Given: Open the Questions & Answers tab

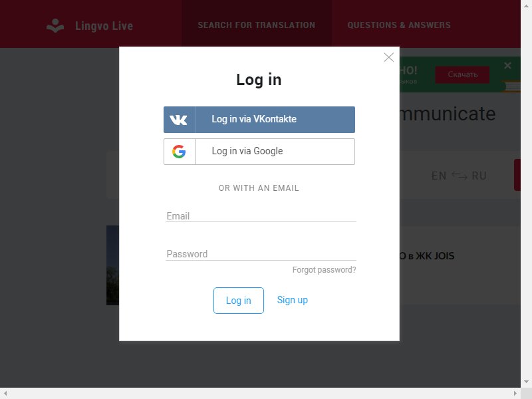Looking at the screenshot, I should (x=398, y=25).
